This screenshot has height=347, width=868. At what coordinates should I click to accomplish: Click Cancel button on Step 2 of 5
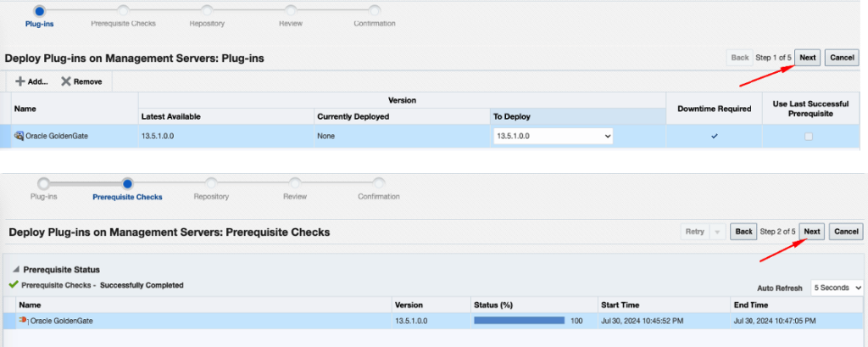click(846, 232)
